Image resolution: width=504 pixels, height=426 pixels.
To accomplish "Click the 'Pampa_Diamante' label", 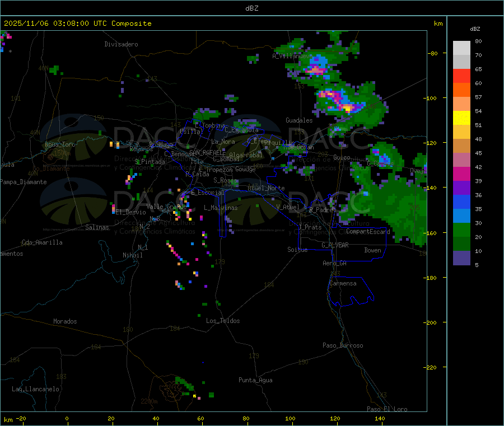I will point(24,182).
